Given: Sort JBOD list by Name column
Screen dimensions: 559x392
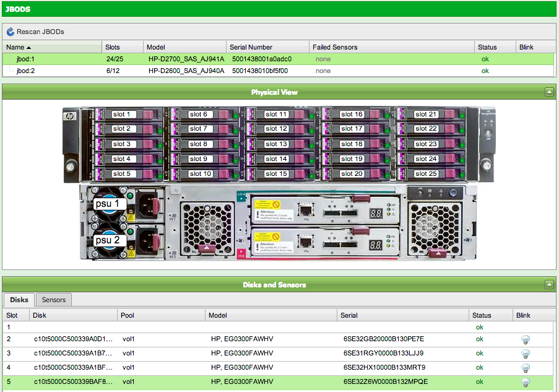Looking at the screenshot, I should coord(52,47).
